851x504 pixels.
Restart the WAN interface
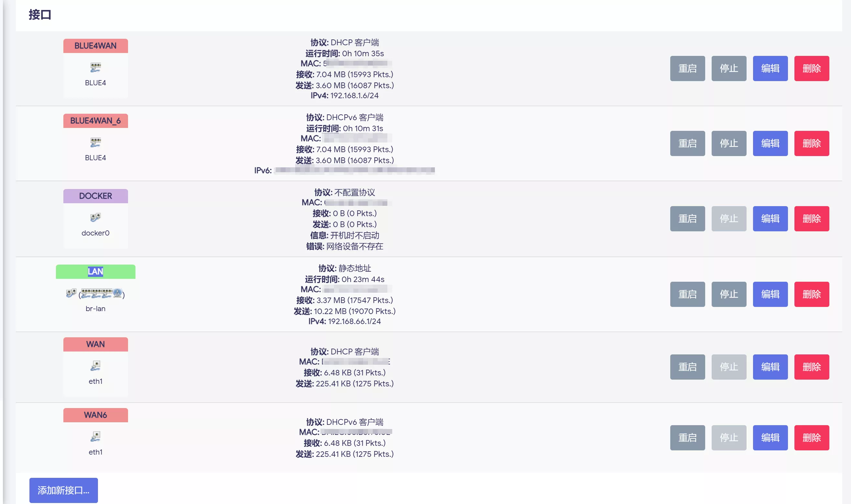click(x=687, y=367)
